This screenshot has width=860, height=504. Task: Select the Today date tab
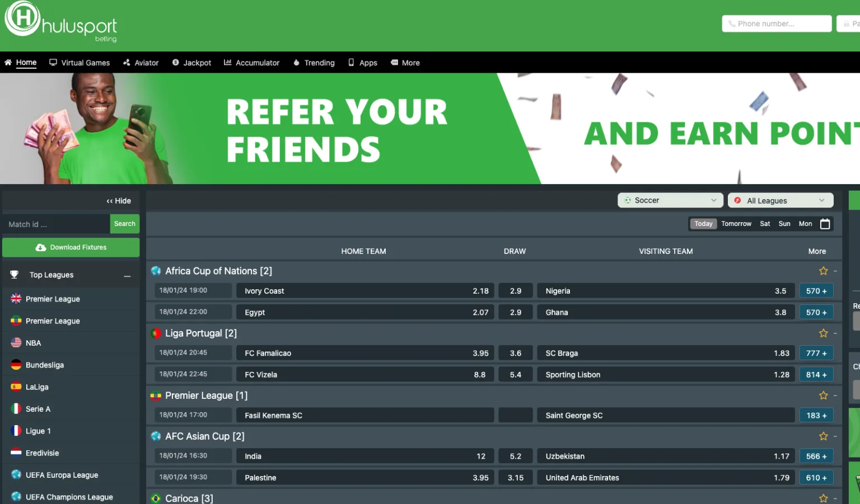click(703, 224)
